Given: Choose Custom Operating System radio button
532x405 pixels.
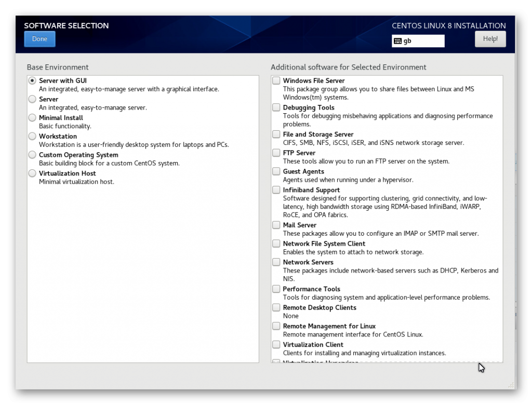Looking at the screenshot, I should tap(32, 155).
